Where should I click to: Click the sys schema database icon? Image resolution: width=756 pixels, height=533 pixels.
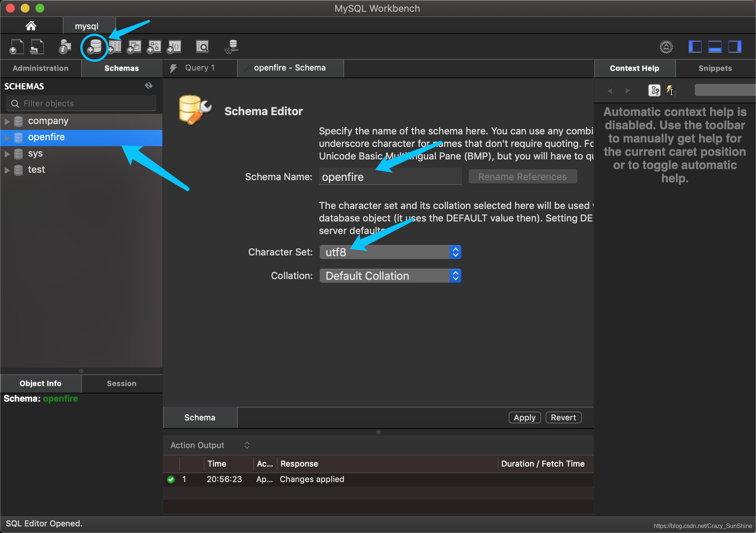[x=18, y=154]
